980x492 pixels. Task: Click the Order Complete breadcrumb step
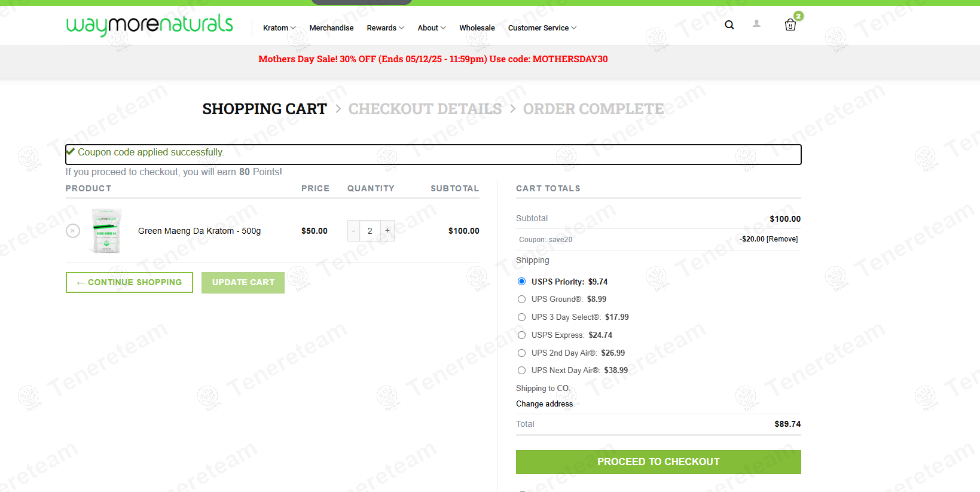pos(593,109)
